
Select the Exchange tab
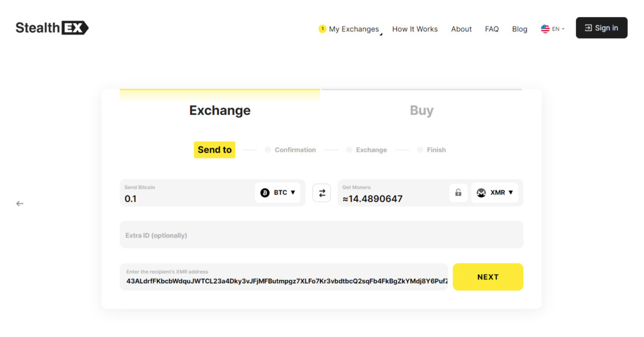point(220,111)
